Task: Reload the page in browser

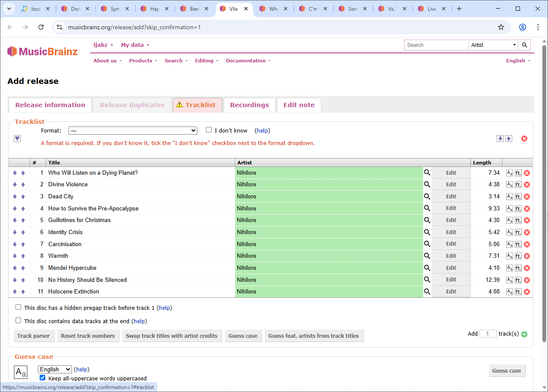Action: (x=41, y=27)
